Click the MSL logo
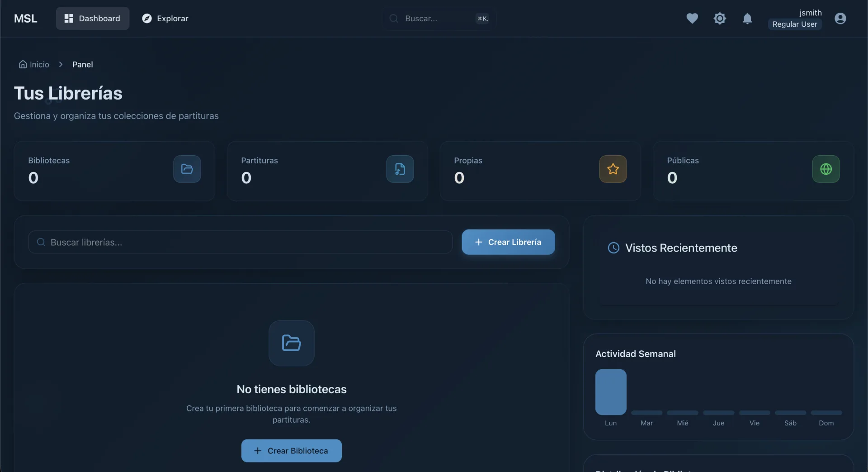This screenshot has width=868, height=472. click(x=26, y=19)
